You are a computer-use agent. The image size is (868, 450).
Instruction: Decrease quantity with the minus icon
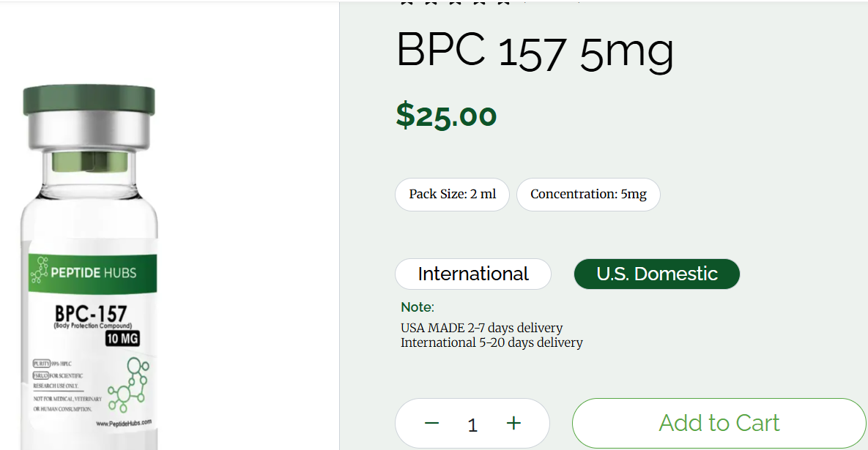pyautogui.click(x=431, y=423)
